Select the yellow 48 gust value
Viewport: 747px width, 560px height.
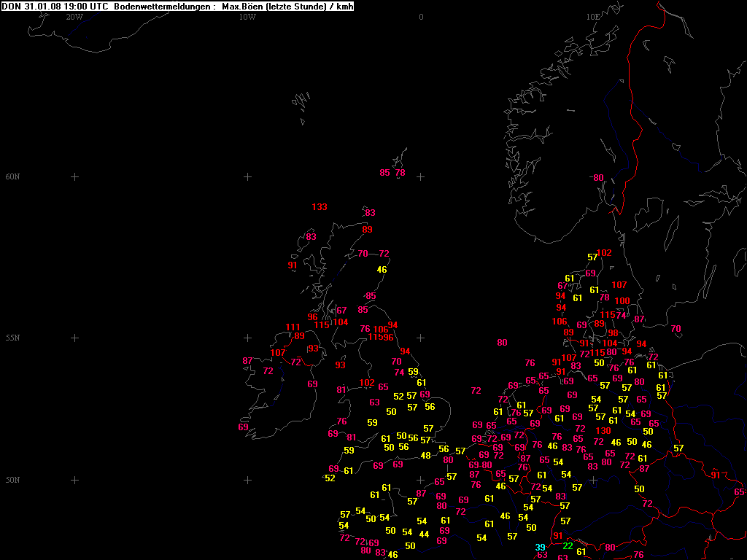[426, 456]
